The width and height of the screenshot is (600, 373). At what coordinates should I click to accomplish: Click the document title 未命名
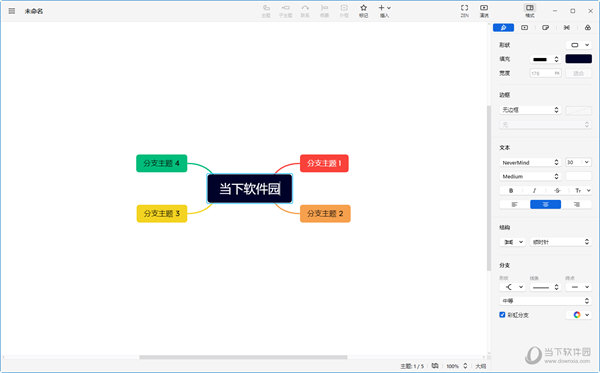coord(34,11)
